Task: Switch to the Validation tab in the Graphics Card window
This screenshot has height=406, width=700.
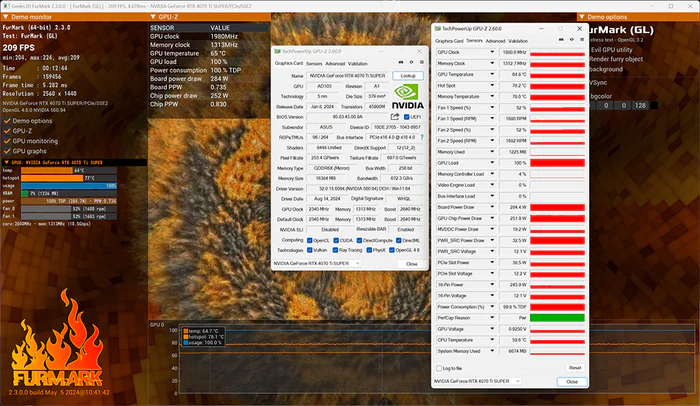Action: [358, 63]
